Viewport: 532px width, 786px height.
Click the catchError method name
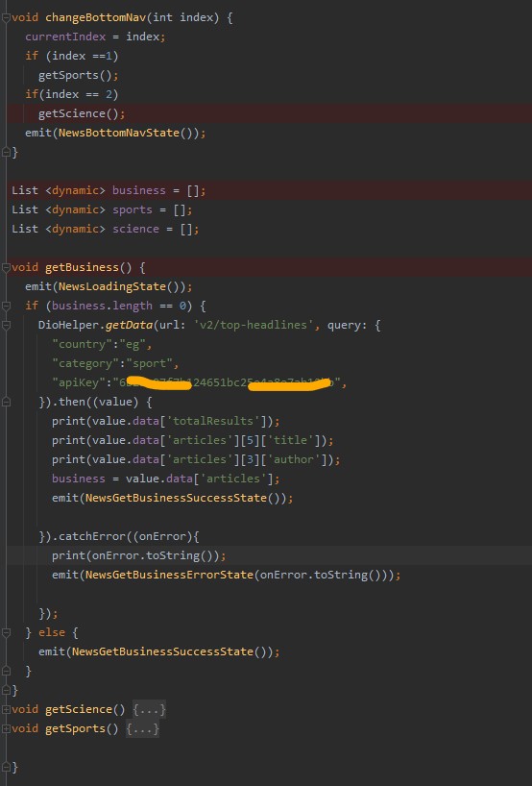click(x=92, y=536)
